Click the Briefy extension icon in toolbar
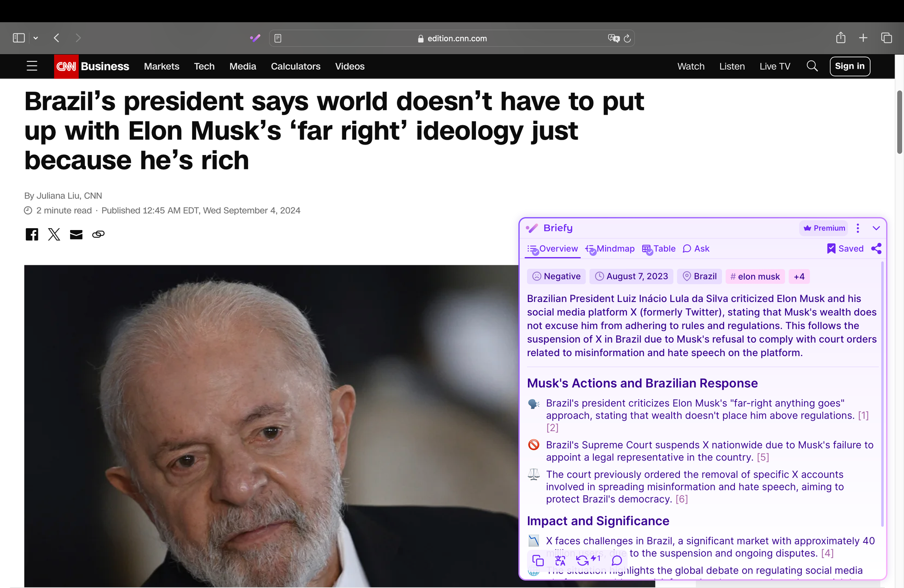 pyautogui.click(x=255, y=38)
